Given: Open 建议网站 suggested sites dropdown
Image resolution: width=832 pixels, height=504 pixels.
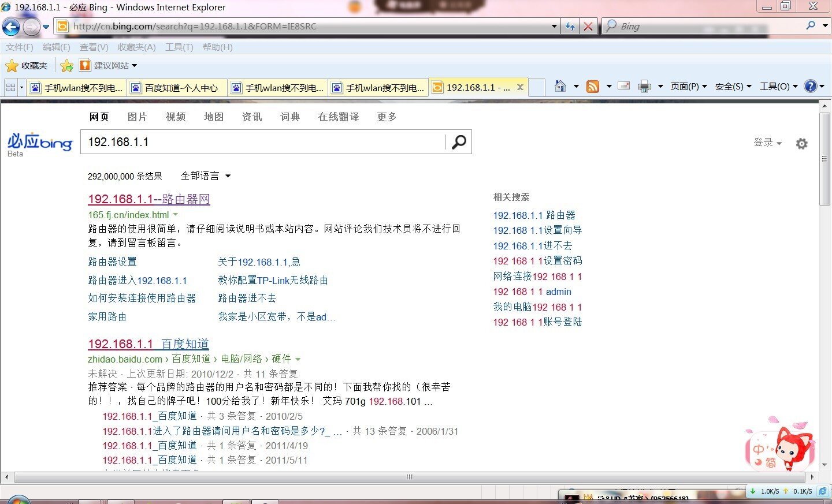Looking at the screenshot, I should [108, 65].
